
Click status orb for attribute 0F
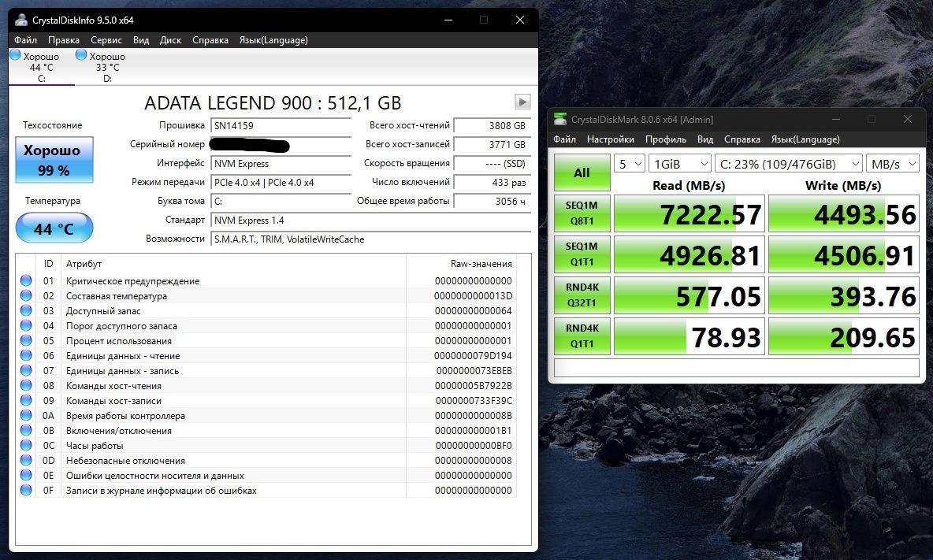point(25,491)
